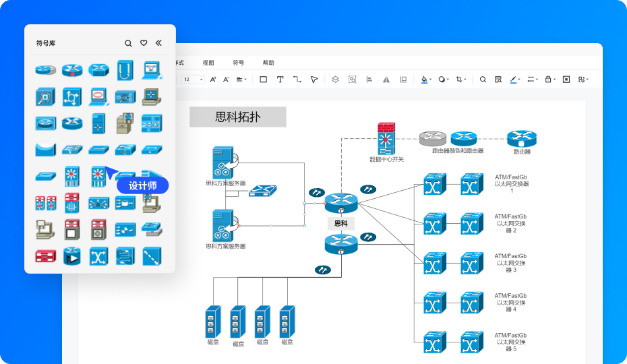Click the magnifier search icon in toolbar
This screenshot has width=627, height=364.
pyautogui.click(x=483, y=80)
